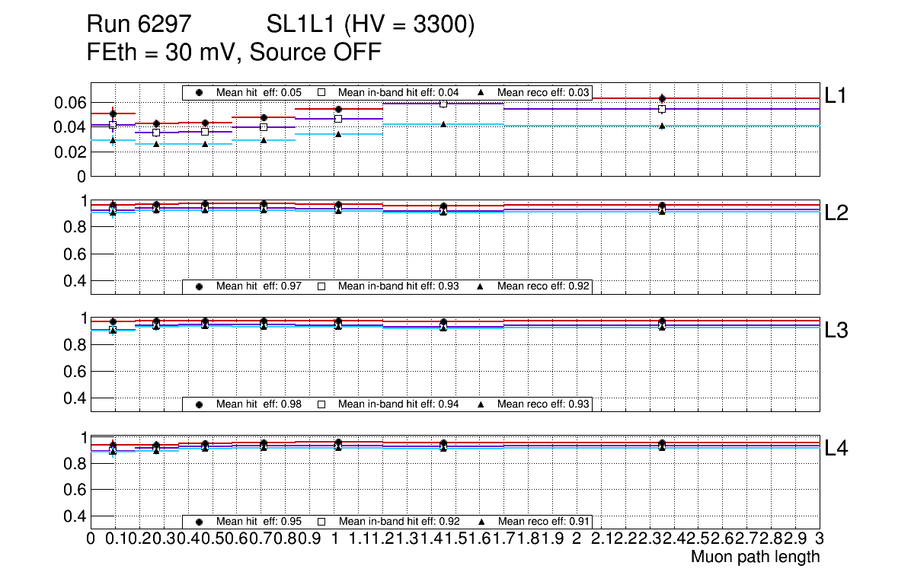Click the 'Mean hit eff: 0.05' legend text

pos(259,92)
